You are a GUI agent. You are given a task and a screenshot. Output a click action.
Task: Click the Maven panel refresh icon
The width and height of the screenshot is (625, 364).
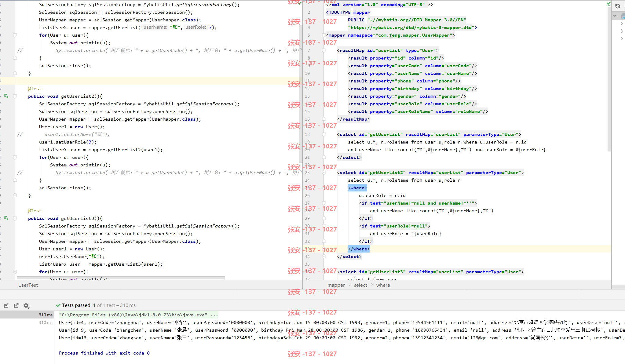coord(618,6)
